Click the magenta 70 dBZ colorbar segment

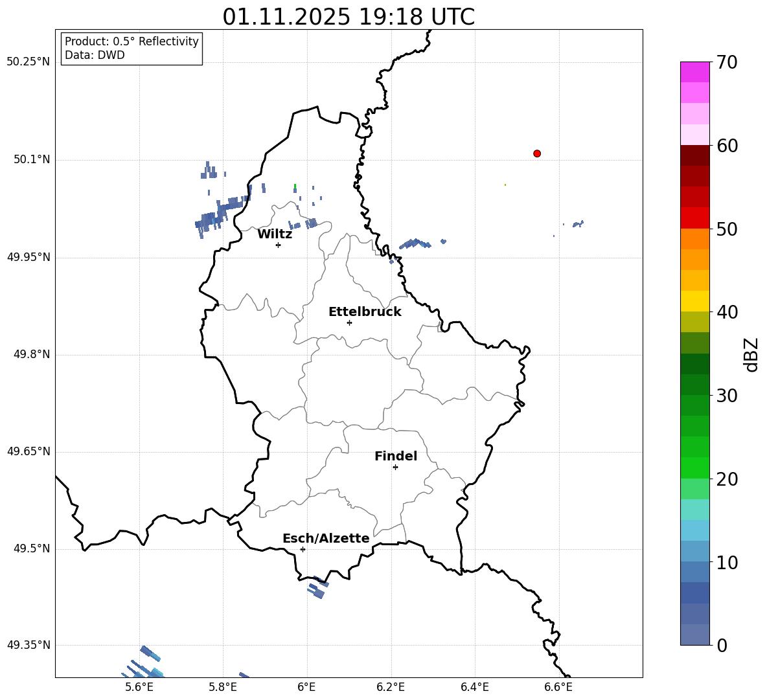694,72
